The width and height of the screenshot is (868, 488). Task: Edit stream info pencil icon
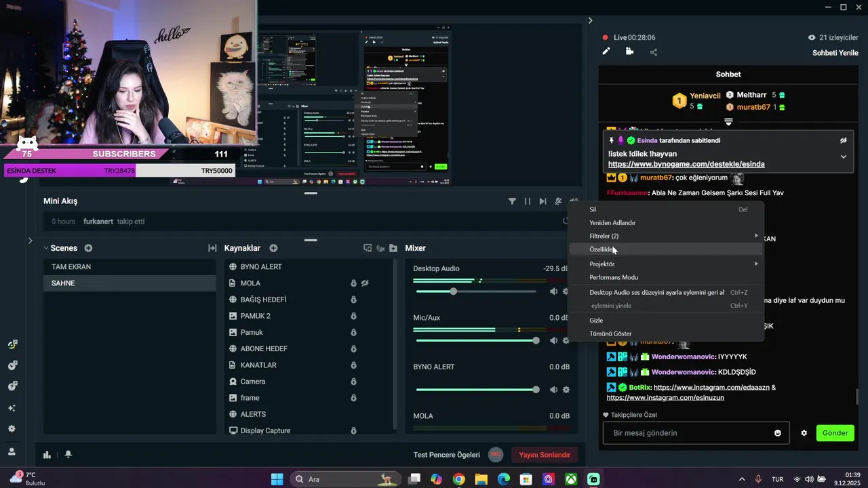606,52
